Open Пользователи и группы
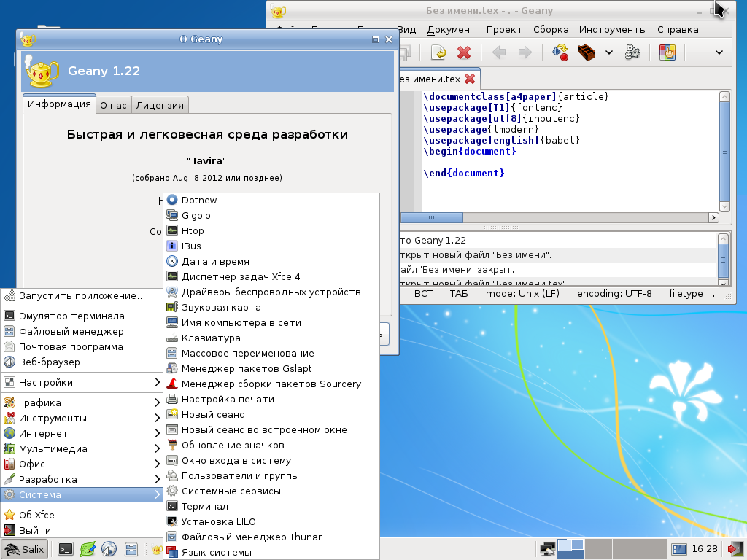Viewport: 747px width, 560px height. 271,475
